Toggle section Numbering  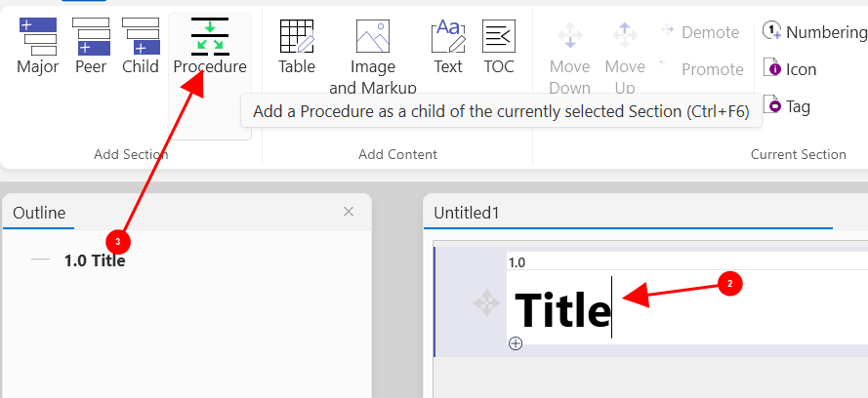(x=814, y=32)
